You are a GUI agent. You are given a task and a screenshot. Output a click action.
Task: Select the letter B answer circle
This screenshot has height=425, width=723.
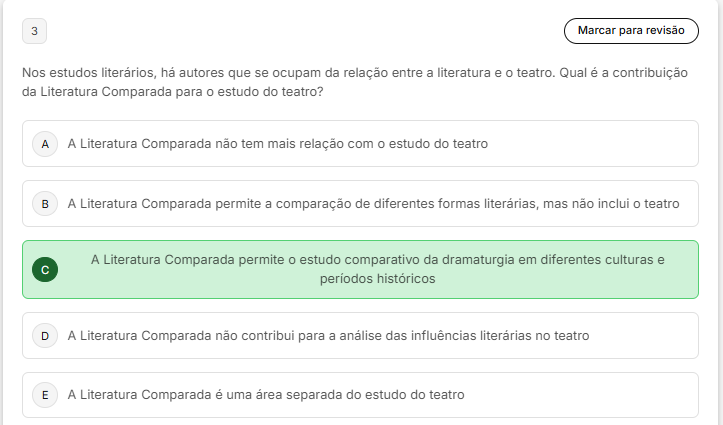44,204
